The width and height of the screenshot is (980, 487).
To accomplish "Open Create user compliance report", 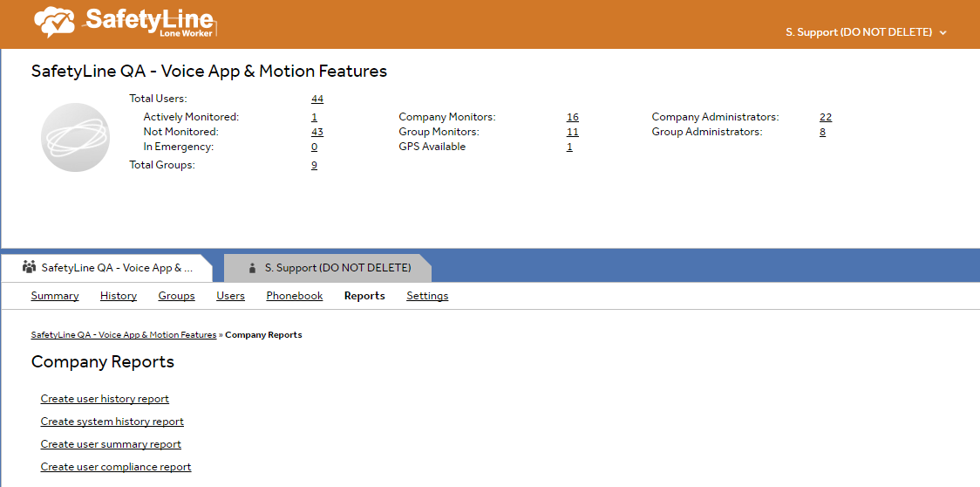I will [116, 467].
